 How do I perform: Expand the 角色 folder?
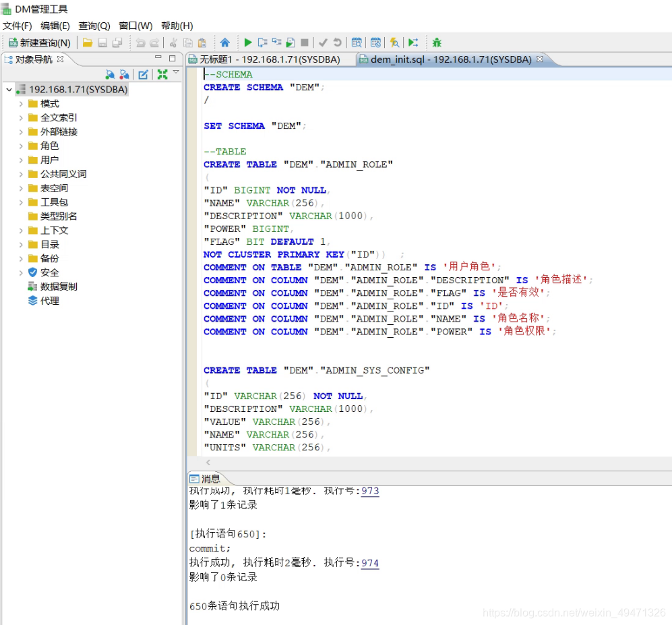(21, 146)
